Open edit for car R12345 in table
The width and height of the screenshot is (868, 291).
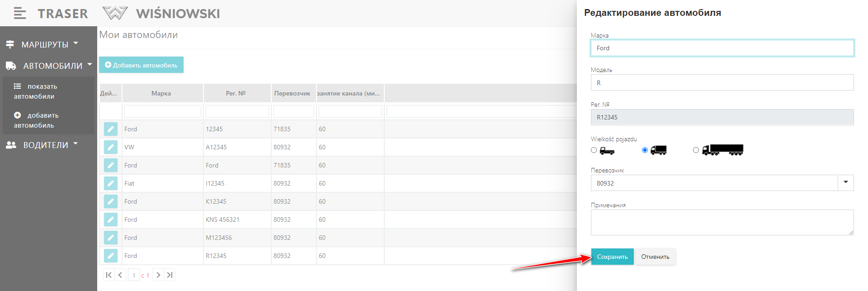[x=111, y=256]
